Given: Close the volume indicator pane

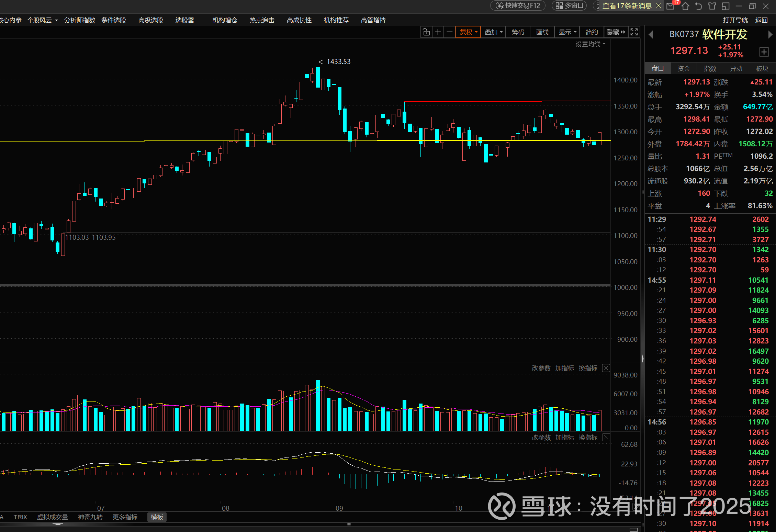Looking at the screenshot, I should [x=606, y=368].
